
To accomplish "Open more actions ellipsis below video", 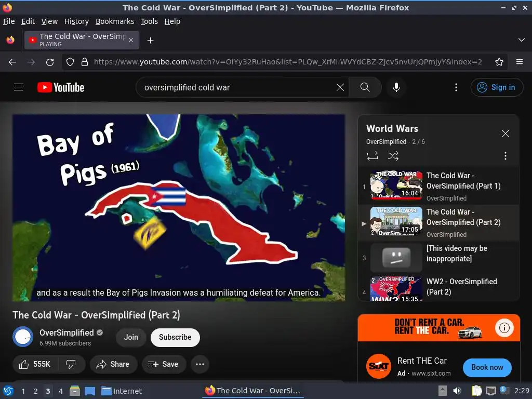I will (200, 364).
